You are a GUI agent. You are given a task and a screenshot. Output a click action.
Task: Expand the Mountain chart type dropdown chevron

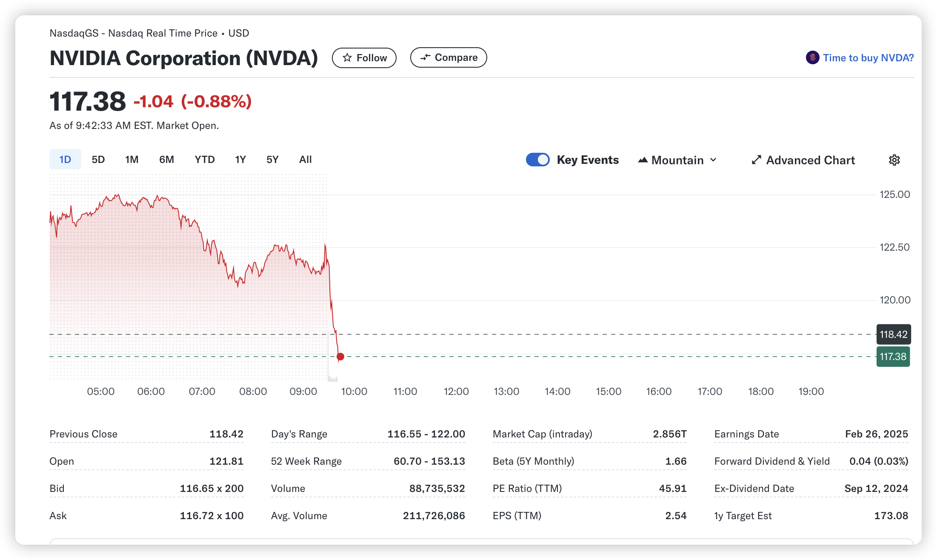pyautogui.click(x=714, y=160)
